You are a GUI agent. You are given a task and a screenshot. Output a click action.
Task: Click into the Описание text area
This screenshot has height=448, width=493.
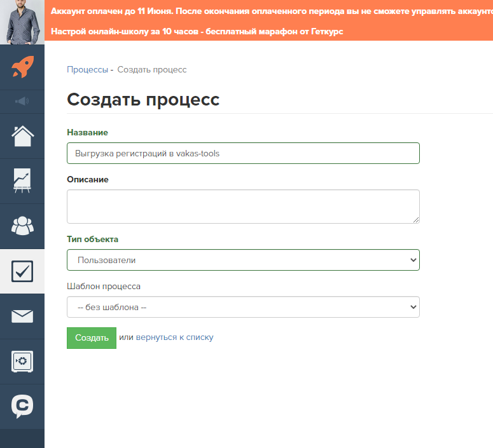click(x=242, y=207)
